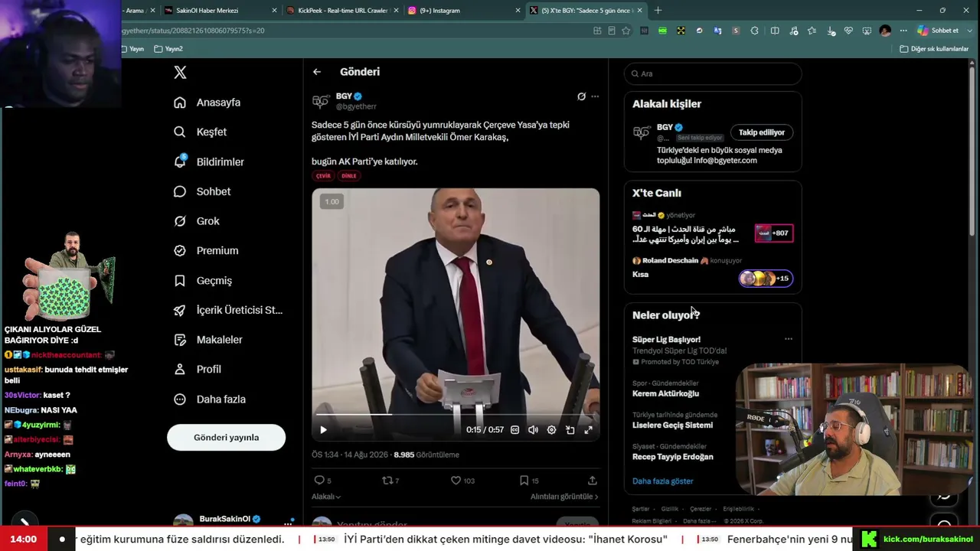
Task: Switch to the KickPeek browser tab
Action: coord(342,11)
